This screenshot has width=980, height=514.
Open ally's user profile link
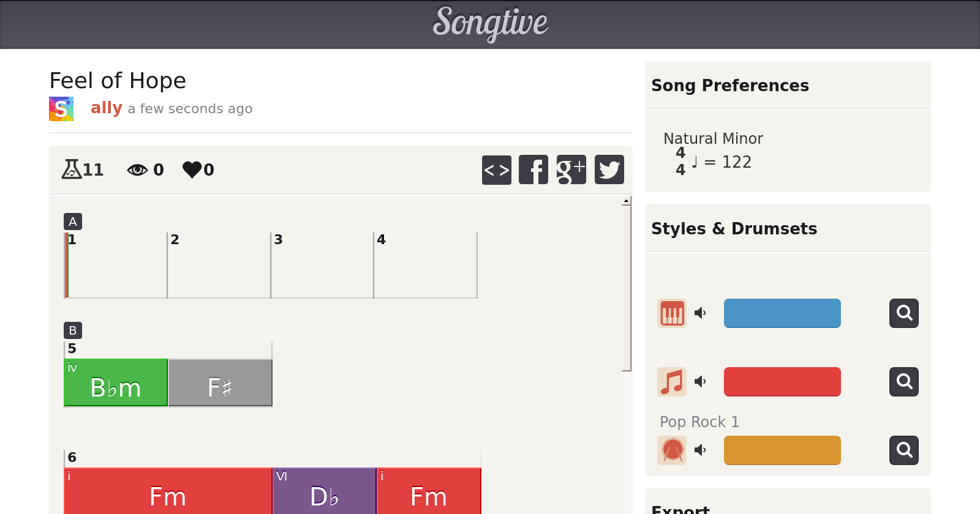point(107,108)
